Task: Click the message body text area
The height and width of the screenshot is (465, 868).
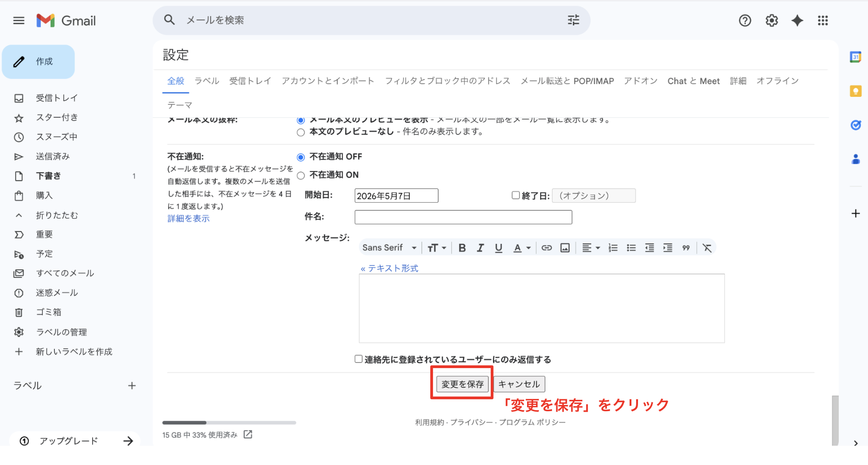Action: (542, 308)
